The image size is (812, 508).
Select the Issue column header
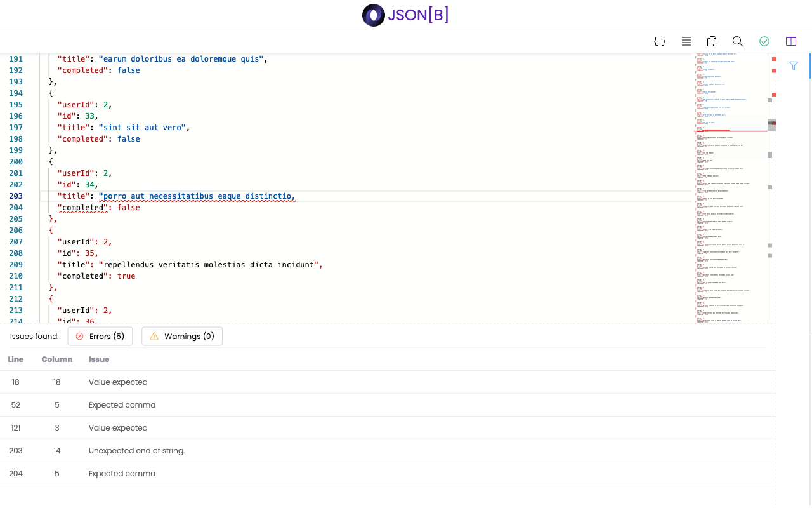click(x=99, y=359)
